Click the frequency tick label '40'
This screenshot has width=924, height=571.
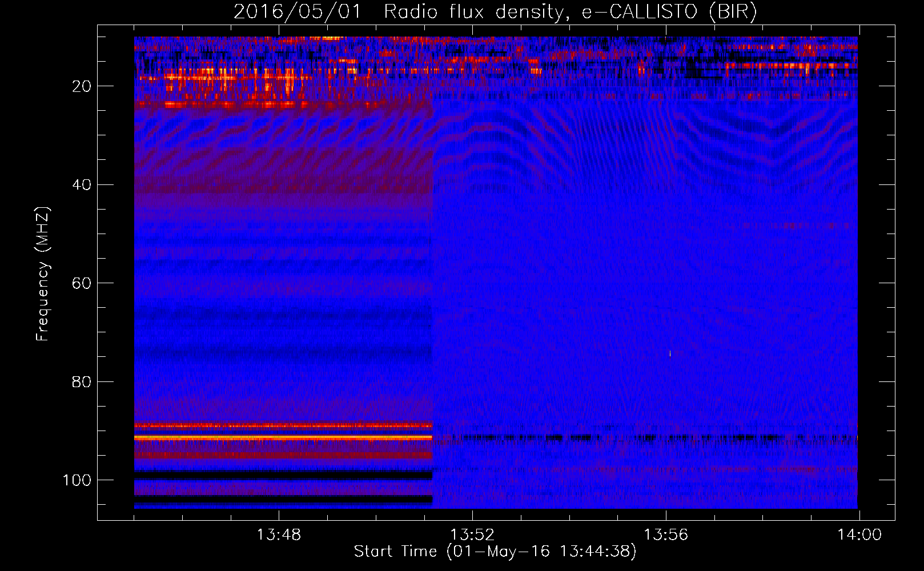[x=82, y=185]
